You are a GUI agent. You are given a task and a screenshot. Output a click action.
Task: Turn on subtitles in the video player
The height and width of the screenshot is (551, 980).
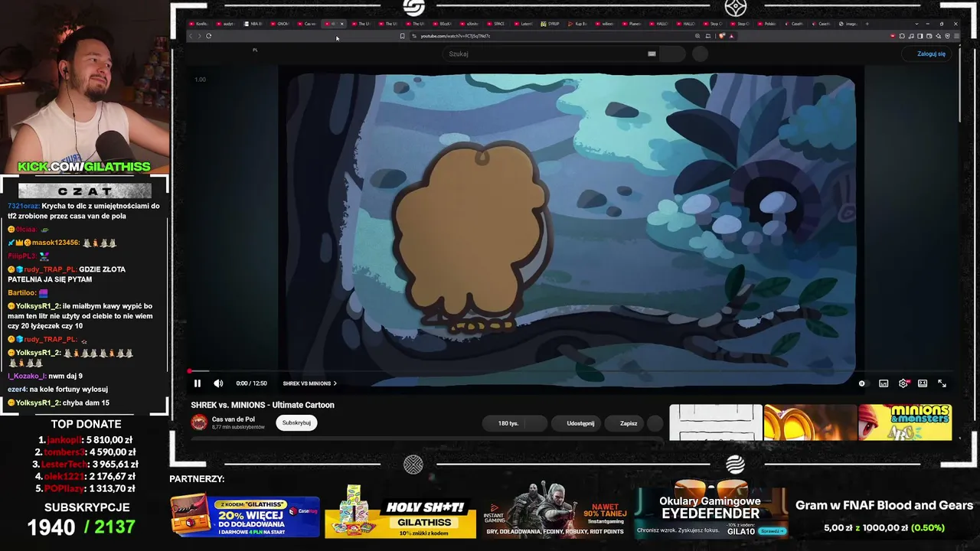click(x=884, y=383)
